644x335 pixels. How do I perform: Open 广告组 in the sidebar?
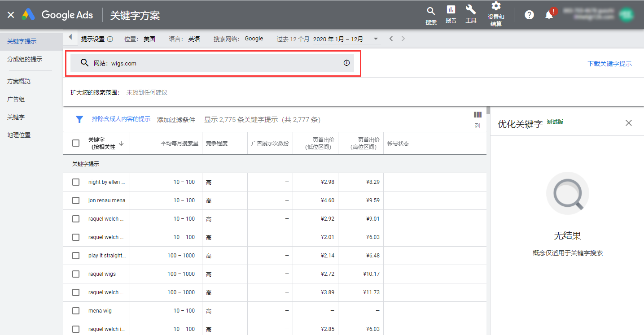31,99
